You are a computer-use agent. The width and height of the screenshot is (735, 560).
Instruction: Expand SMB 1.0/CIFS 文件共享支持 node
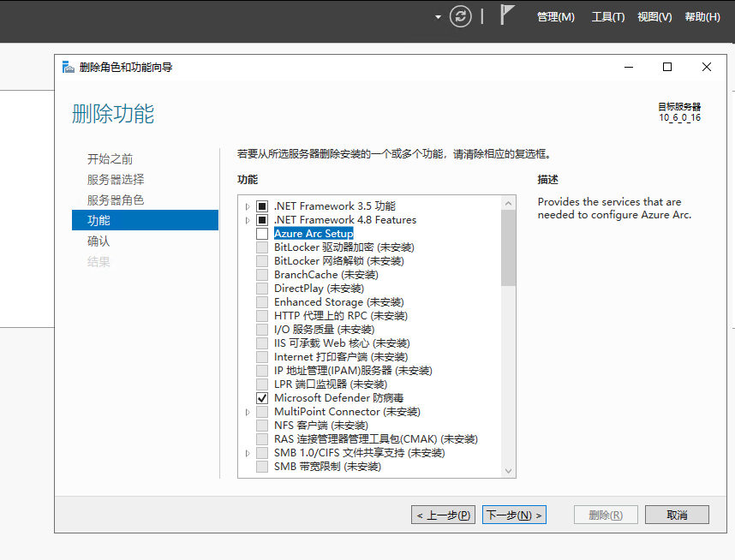click(248, 453)
